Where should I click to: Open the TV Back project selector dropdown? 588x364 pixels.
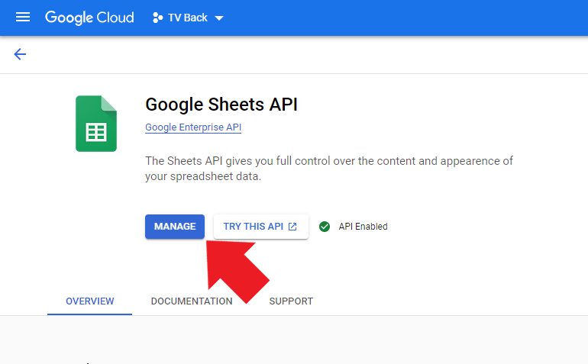[x=188, y=18]
